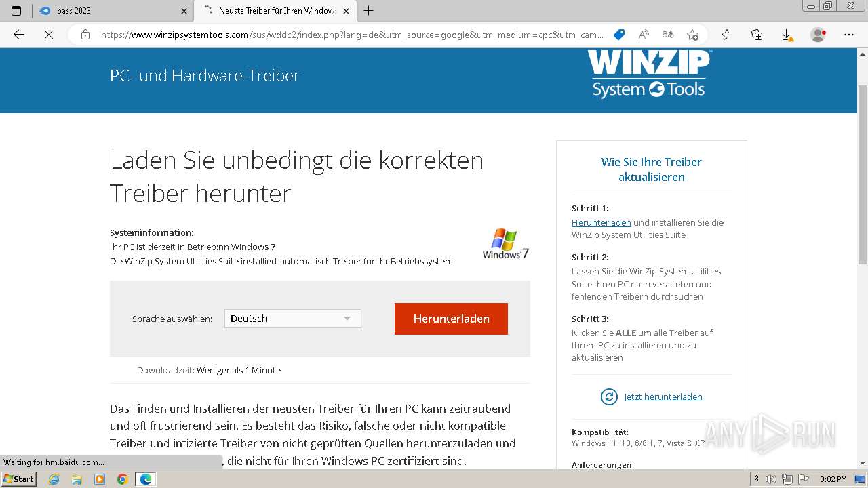
Task: Open a new browser tab
Action: click(x=368, y=11)
